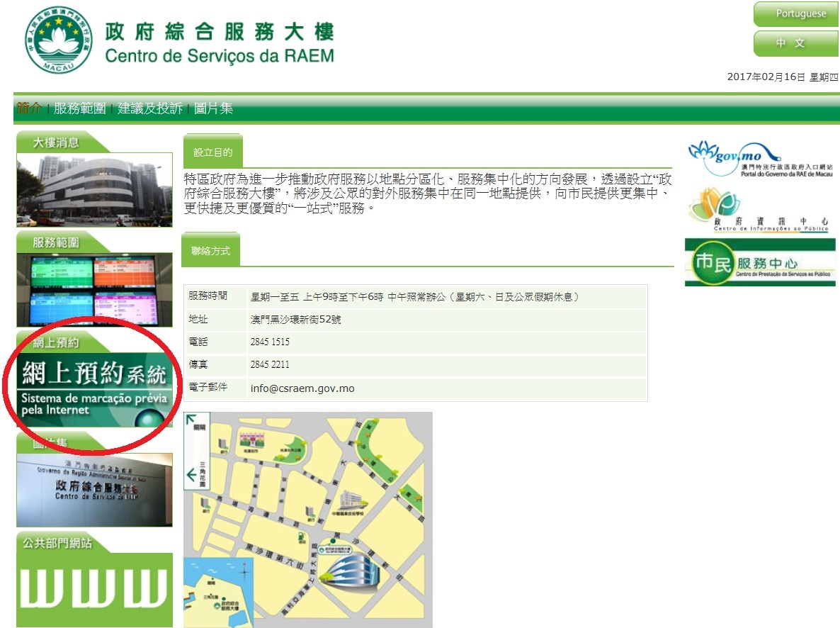
Task: Click the 大樓消息 sidebar heading
Action: click(x=57, y=142)
